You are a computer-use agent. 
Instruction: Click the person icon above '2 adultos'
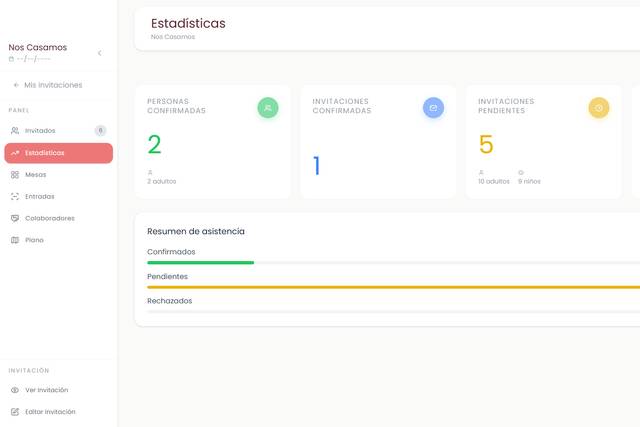(150, 173)
